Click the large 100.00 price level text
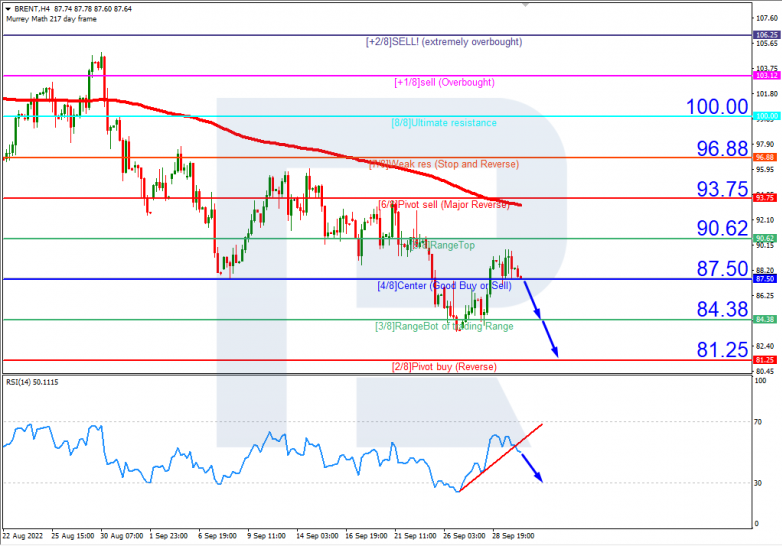This screenshot has width=782, height=546. pyautogui.click(x=715, y=107)
